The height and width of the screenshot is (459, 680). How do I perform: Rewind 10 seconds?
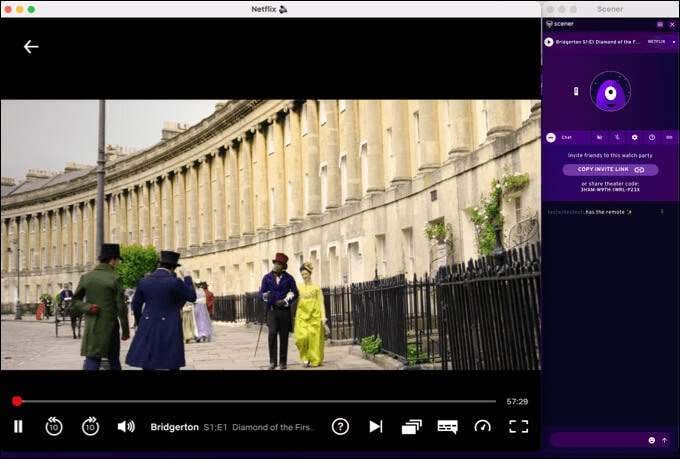click(54, 426)
